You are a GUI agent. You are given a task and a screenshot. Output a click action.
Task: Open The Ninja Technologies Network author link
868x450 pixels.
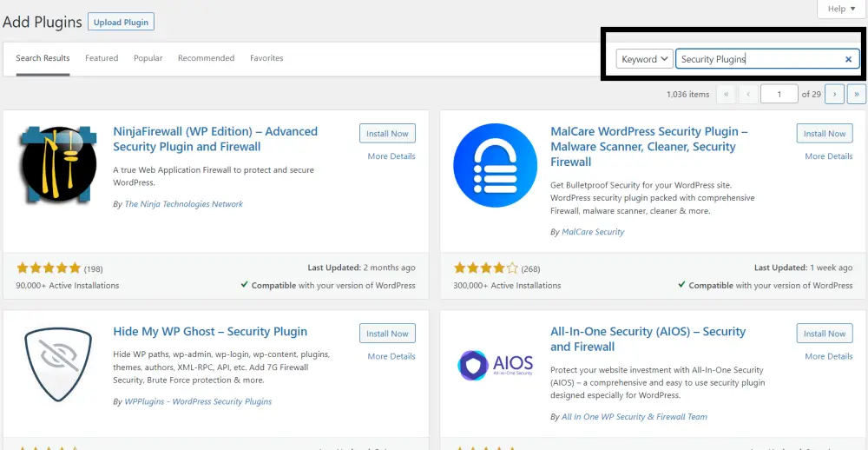coord(184,204)
